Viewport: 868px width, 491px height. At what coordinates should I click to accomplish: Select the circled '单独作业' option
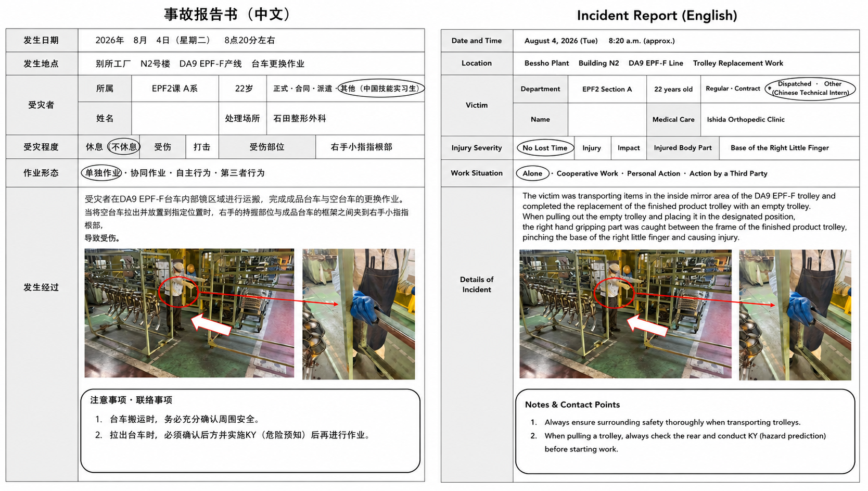click(101, 173)
